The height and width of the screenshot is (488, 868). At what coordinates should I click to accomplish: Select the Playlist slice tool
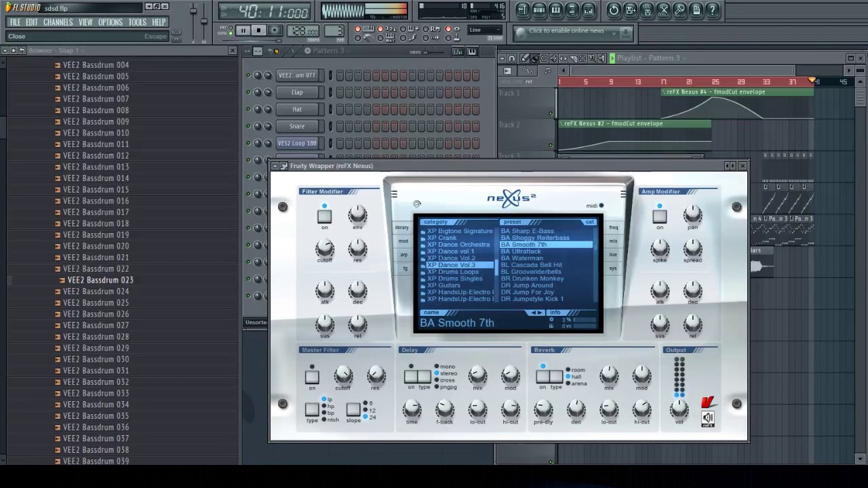pos(573,58)
